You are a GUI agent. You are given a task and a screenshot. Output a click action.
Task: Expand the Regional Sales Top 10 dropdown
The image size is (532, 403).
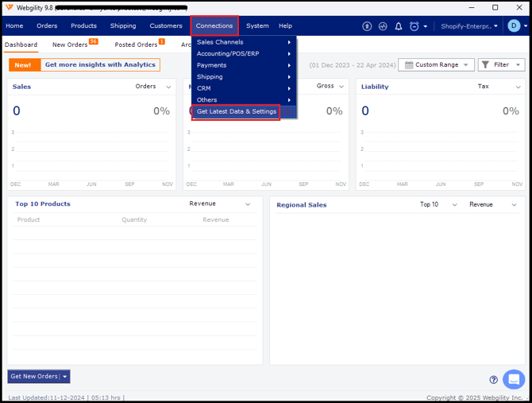[439, 204]
